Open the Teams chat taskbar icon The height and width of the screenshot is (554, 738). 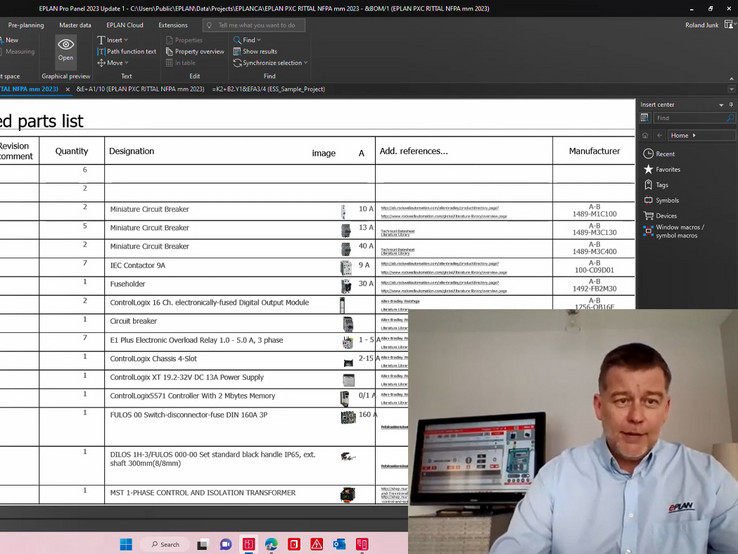tap(226, 545)
